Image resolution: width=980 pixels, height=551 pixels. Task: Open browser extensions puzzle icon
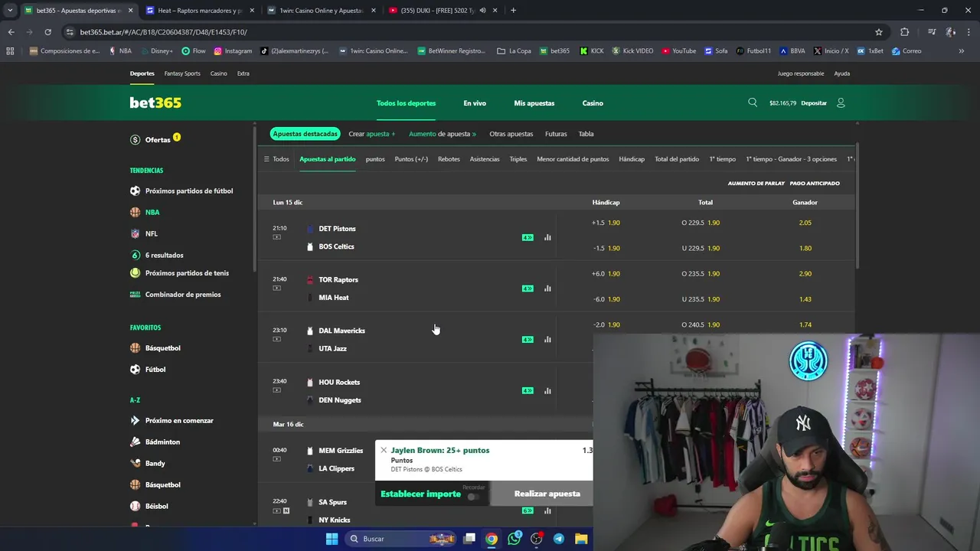click(x=904, y=32)
